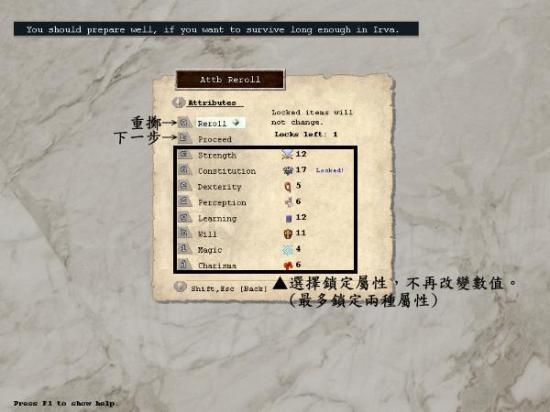This screenshot has height=412, width=550.
Task: Click the Learning book icon
Action: point(288,218)
